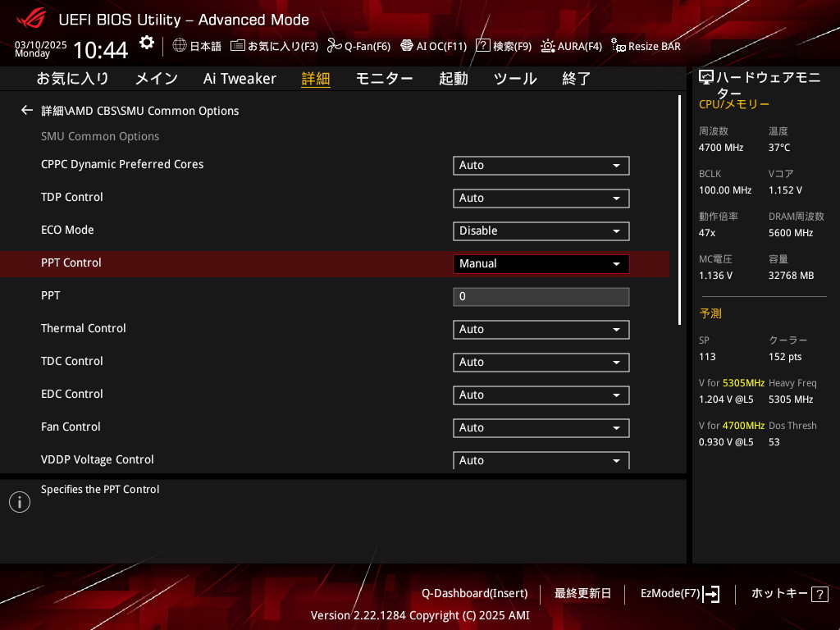Open Q-Fan control fan icon
Image resolution: width=840 pixels, height=630 pixels.
pyautogui.click(x=335, y=46)
